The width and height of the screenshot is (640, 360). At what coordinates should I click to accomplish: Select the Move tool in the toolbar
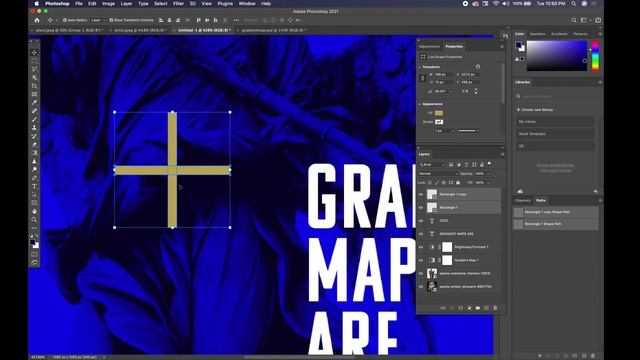[x=34, y=53]
